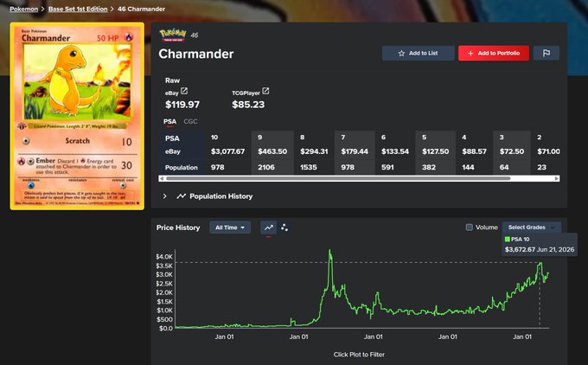Click the scrollbar left arrow

[162, 178]
